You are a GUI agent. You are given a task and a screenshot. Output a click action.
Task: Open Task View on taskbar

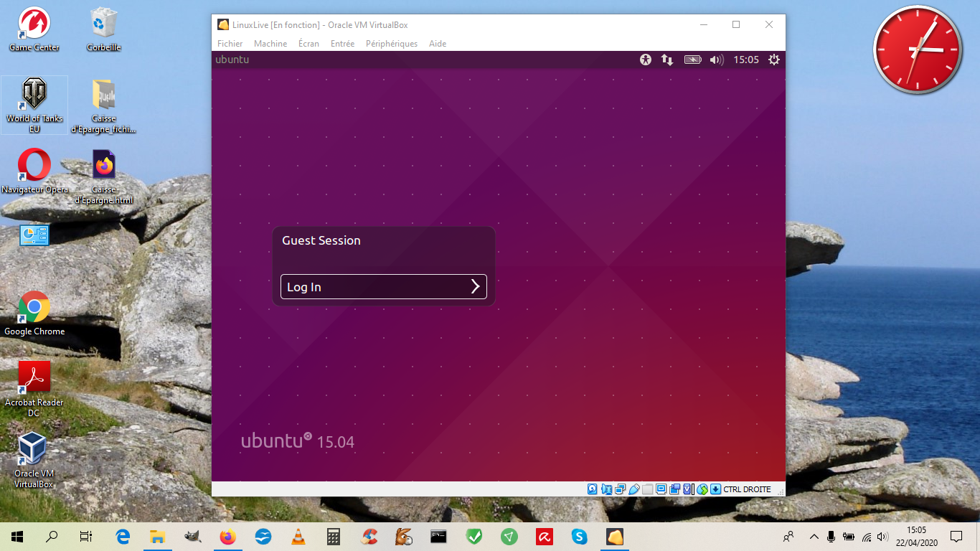[85, 536]
